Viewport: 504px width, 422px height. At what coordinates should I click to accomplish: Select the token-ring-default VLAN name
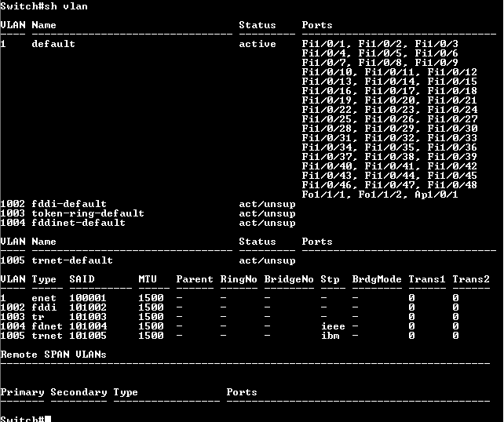[x=88, y=213]
